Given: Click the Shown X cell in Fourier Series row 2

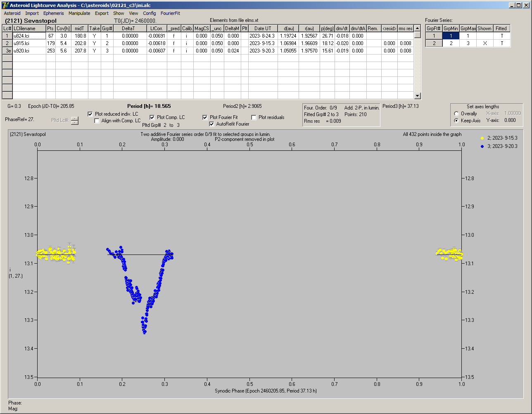Looking at the screenshot, I should (484, 43).
